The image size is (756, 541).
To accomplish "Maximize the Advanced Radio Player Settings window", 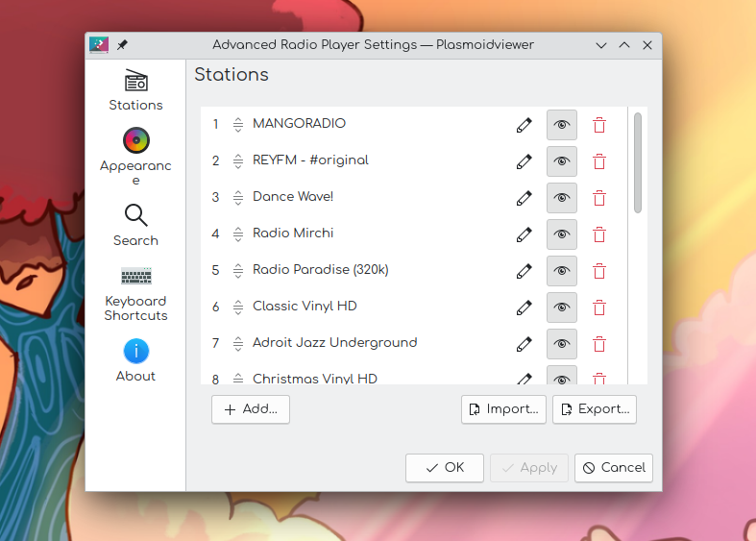I will point(624,45).
